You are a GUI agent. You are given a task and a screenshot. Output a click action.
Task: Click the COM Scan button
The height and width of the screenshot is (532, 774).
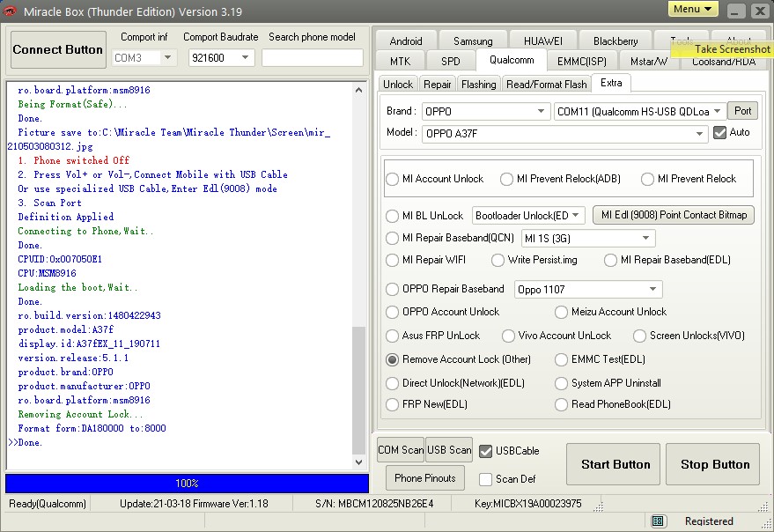[401, 450]
